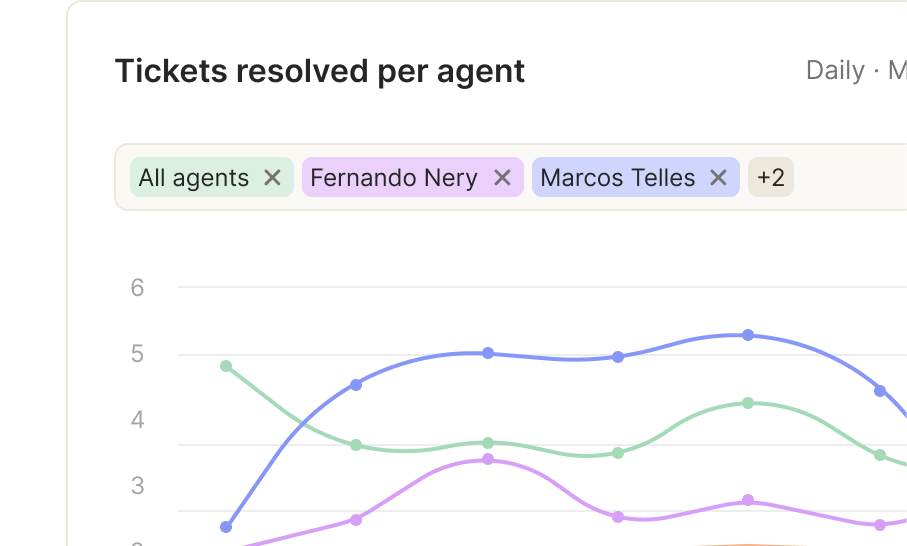Click the green line's first data point
Image resolution: width=907 pixels, height=546 pixels.
pos(226,366)
